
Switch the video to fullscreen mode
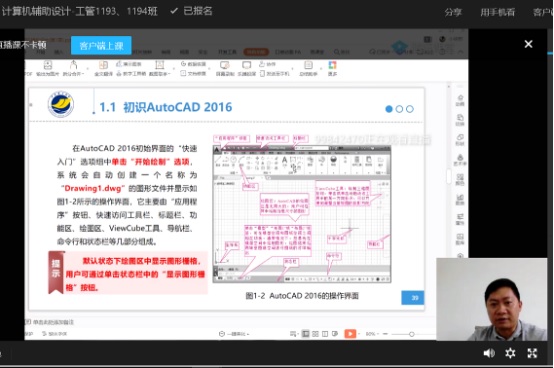pos(532,353)
